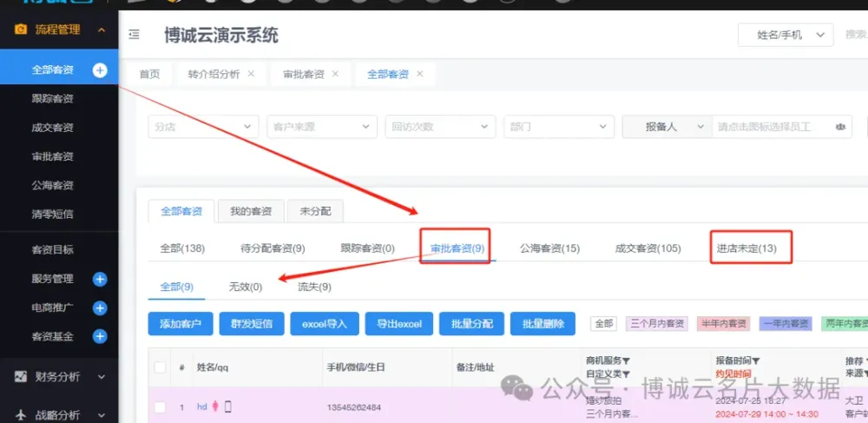Open the 分店 dropdown

click(202, 127)
